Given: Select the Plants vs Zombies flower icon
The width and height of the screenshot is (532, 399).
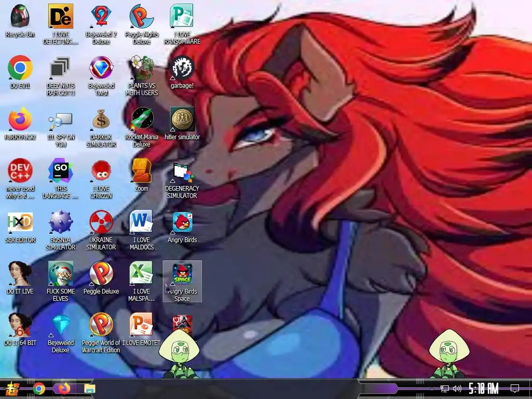Looking at the screenshot, I should coord(141,67).
